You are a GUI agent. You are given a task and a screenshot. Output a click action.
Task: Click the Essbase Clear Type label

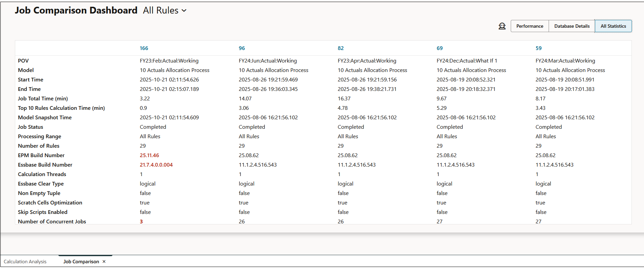click(41, 184)
